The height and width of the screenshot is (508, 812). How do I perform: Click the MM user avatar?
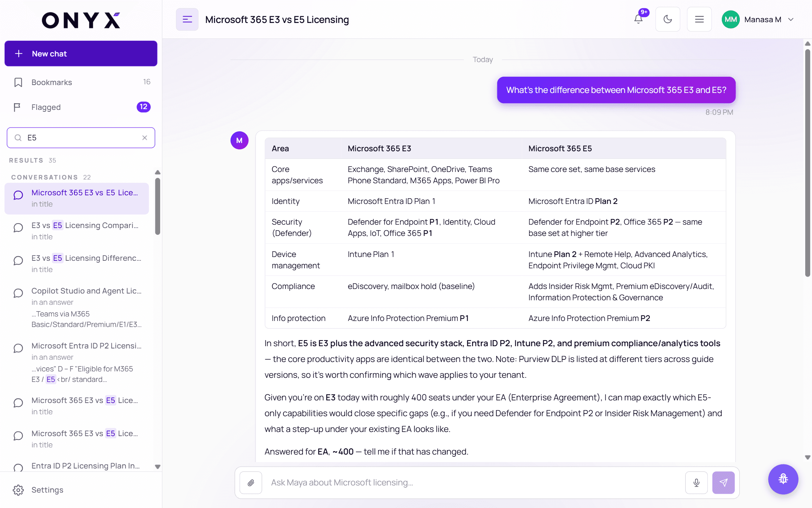click(x=730, y=20)
